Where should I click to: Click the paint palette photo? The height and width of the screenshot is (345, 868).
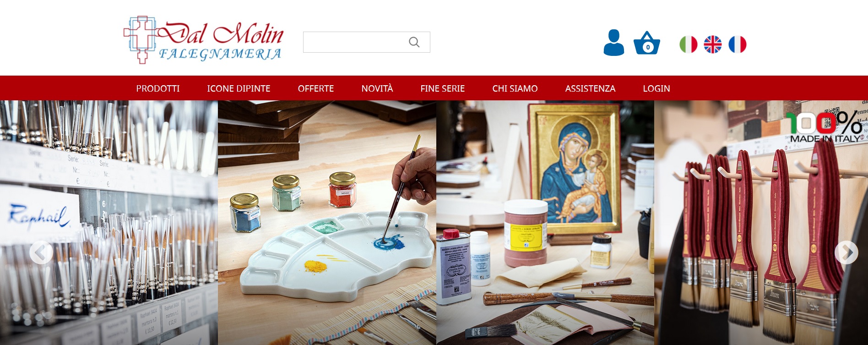point(327,223)
